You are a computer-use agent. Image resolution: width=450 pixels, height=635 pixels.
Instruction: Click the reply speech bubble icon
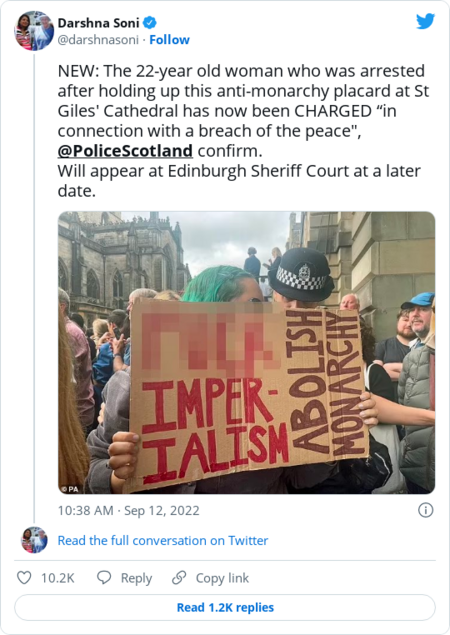[104, 577]
